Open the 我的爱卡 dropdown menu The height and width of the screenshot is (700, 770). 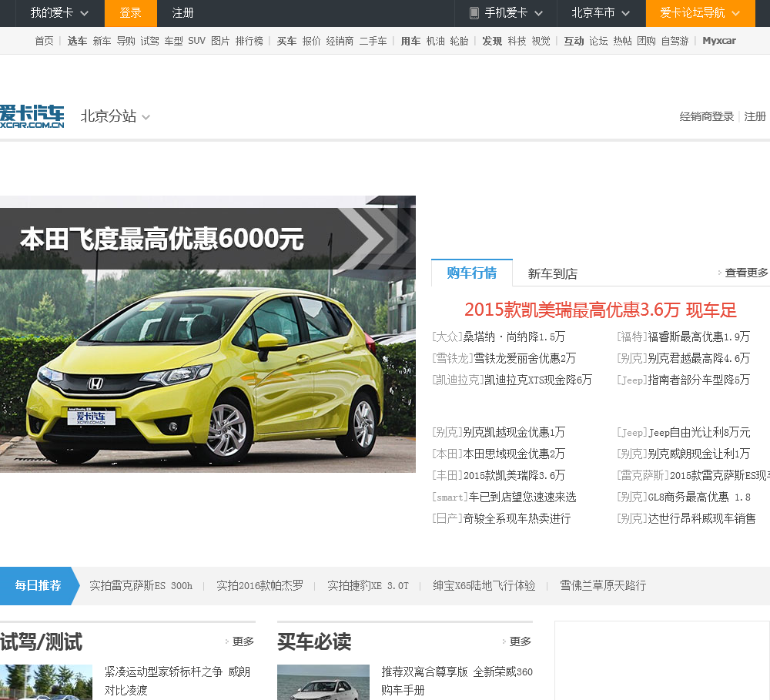59,13
